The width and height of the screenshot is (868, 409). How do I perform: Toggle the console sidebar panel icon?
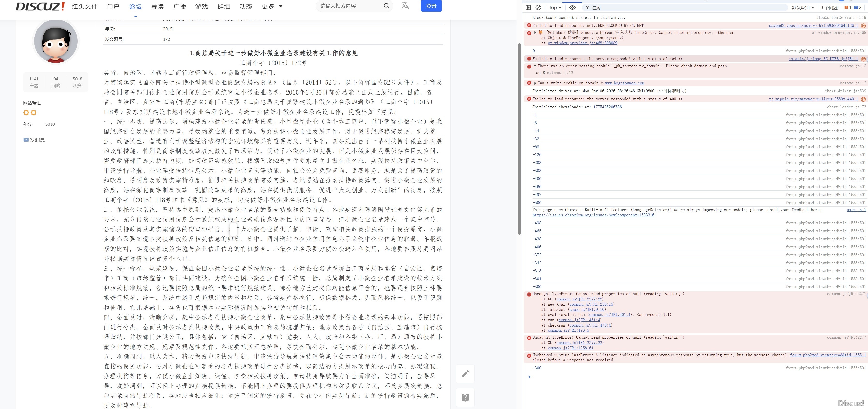528,7
